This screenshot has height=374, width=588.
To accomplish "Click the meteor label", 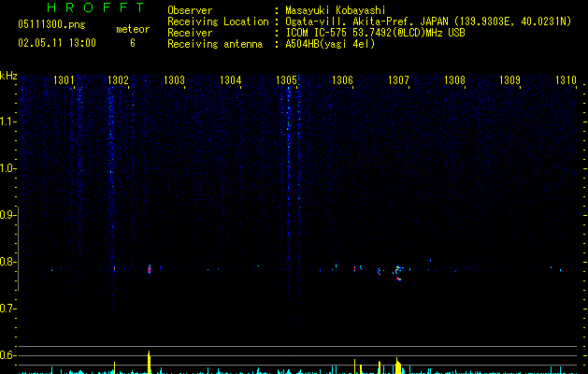I will 133,29.
